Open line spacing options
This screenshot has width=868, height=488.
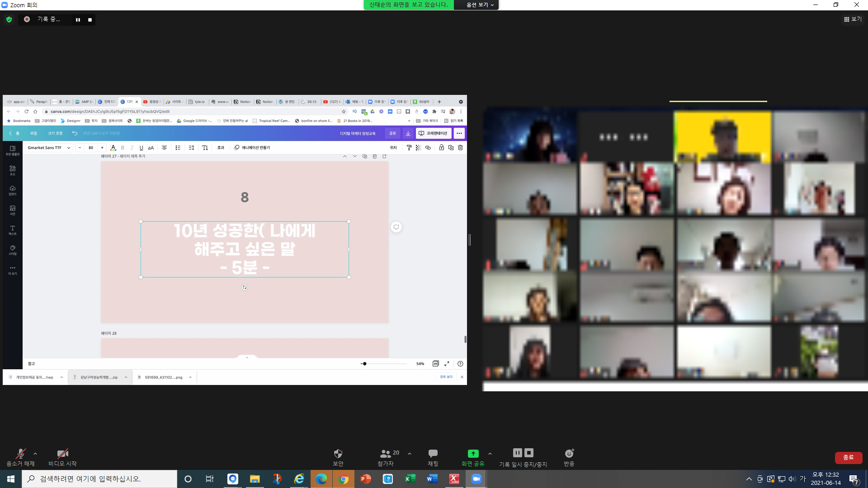click(191, 148)
